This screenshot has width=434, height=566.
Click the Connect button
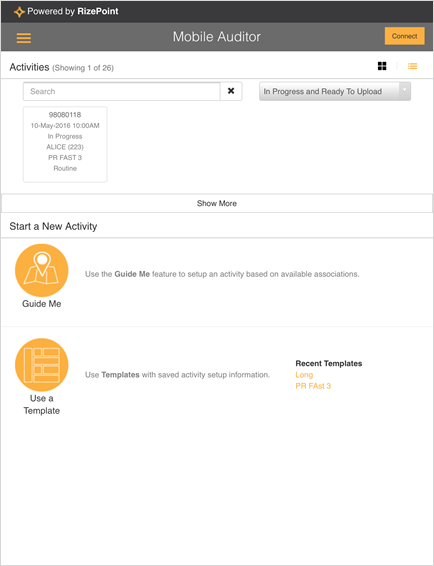(404, 36)
